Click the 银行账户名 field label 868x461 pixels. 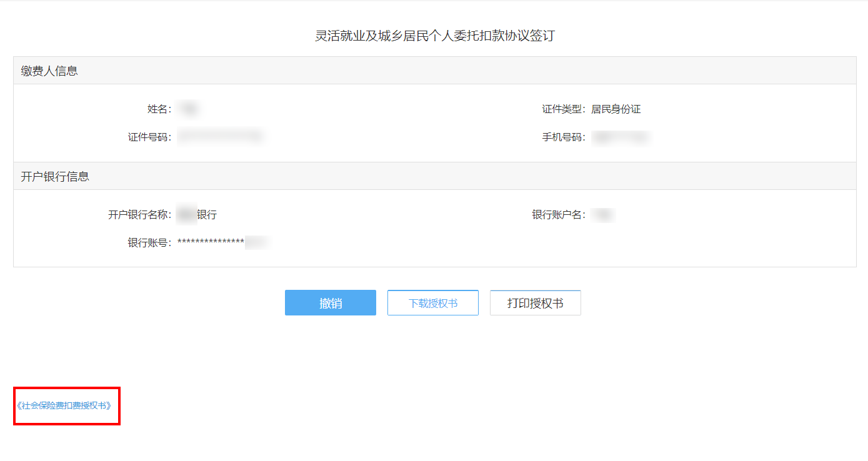click(x=558, y=215)
